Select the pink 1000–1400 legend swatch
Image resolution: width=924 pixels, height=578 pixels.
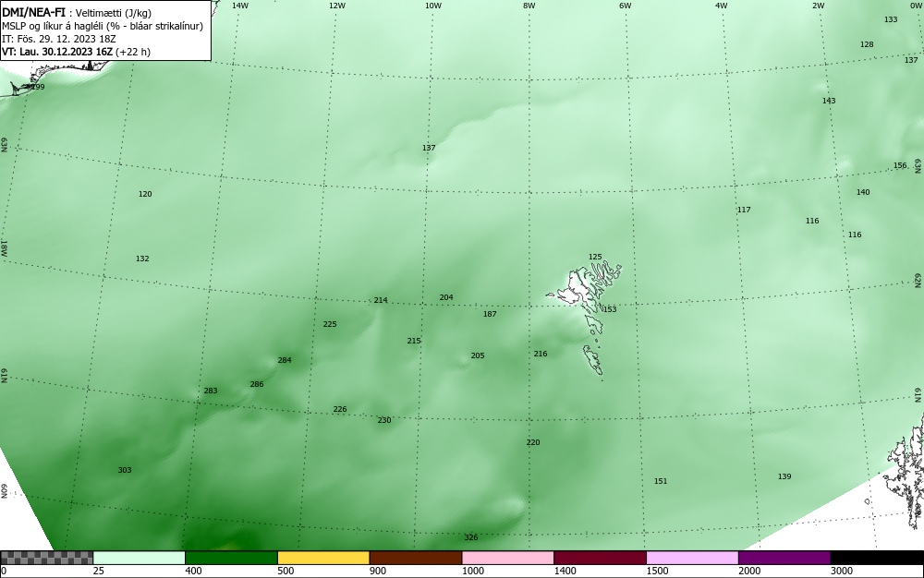(x=508, y=558)
